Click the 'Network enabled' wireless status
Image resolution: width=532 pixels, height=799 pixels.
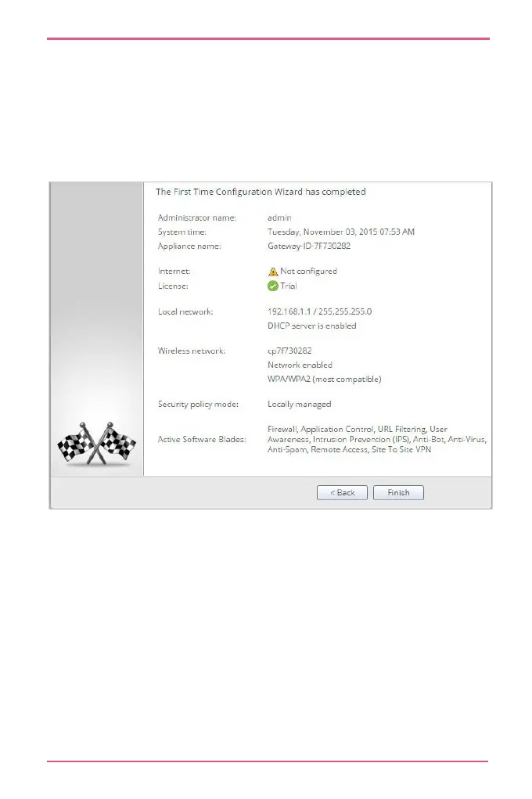click(x=300, y=365)
